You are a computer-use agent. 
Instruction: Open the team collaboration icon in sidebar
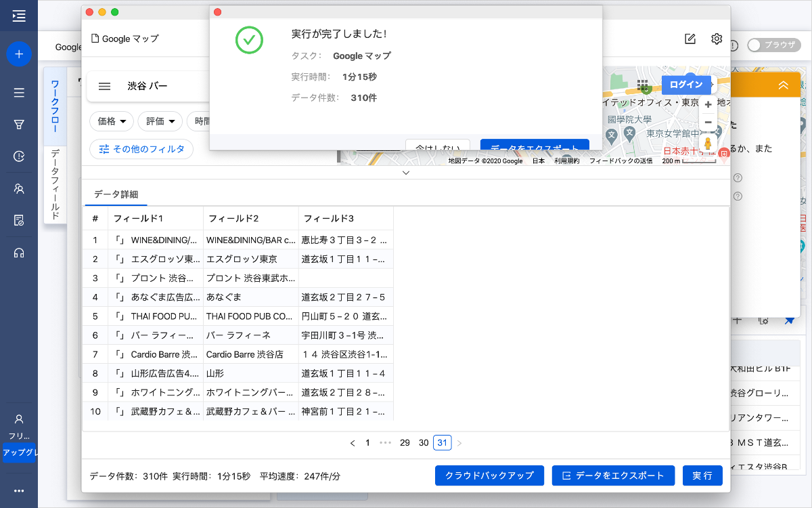tap(19, 188)
